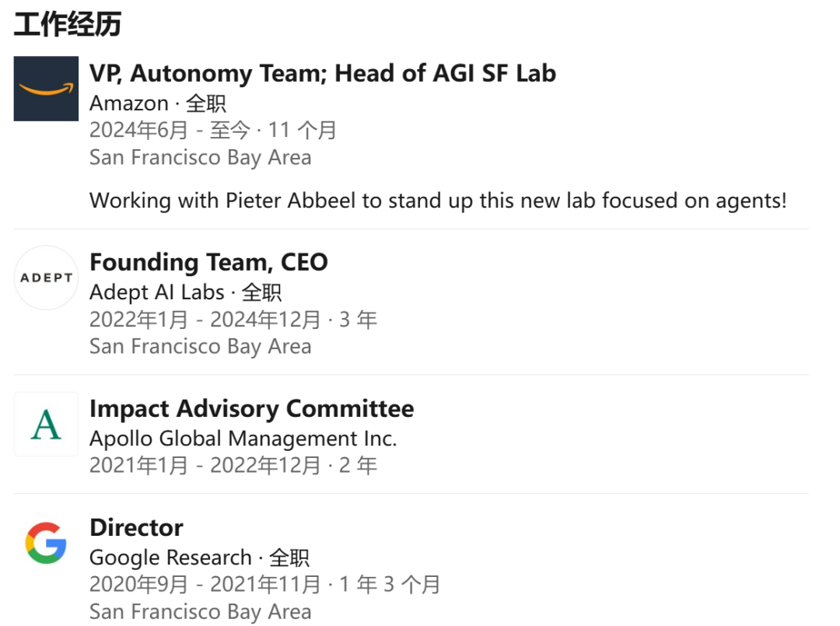Open the Google Research logo
This screenshot has width=840, height=626.
pyautogui.click(x=46, y=543)
